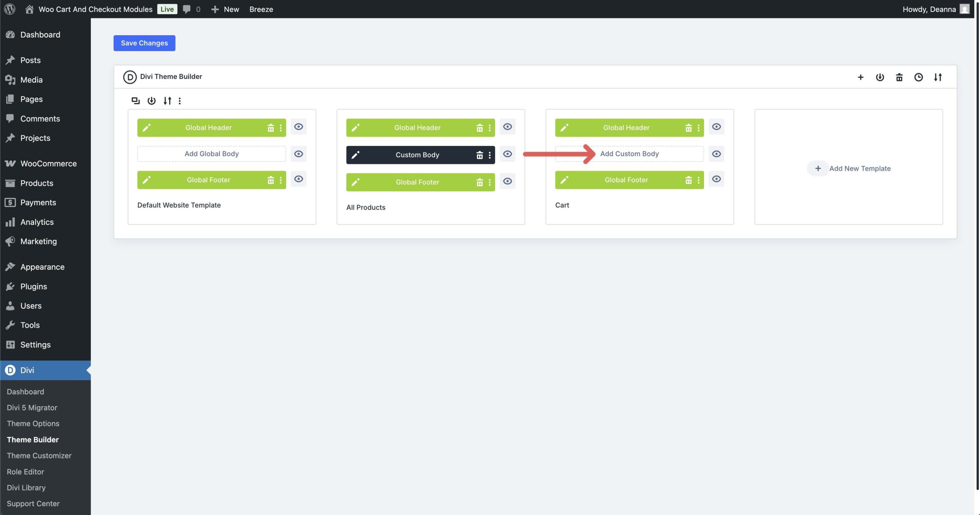The height and width of the screenshot is (515, 980).
Task: Select the duplicate template icon above Default Website Template
Action: click(x=135, y=101)
